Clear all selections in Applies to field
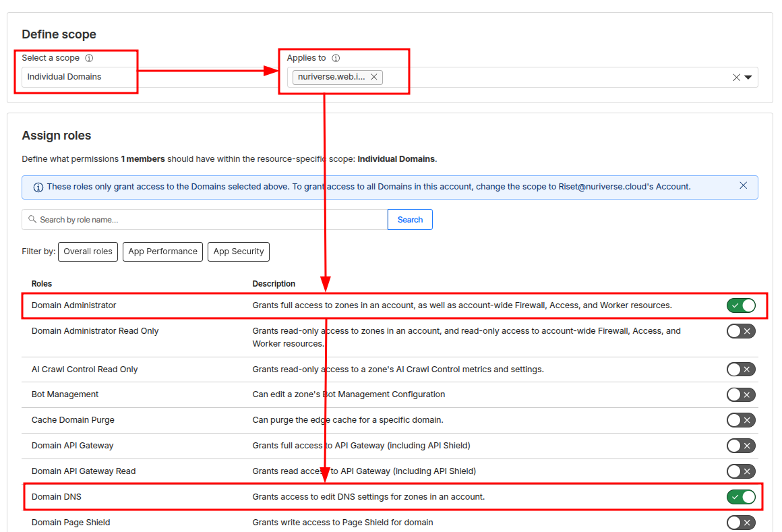This screenshot has width=782, height=532. tap(736, 78)
